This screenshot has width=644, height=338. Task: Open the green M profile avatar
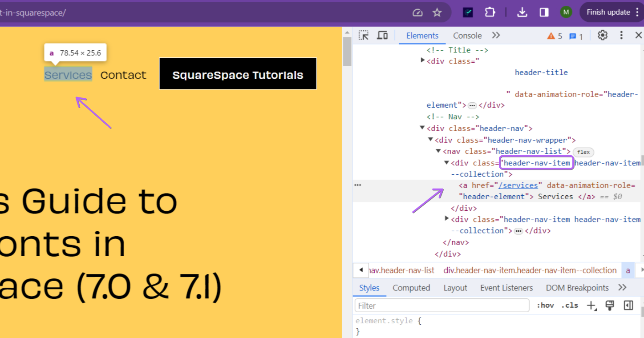566,12
